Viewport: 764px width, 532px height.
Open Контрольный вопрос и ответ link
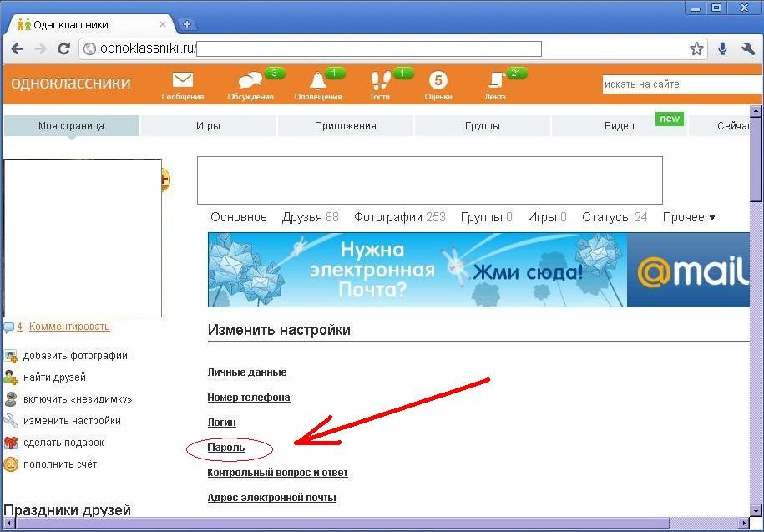coord(278,473)
